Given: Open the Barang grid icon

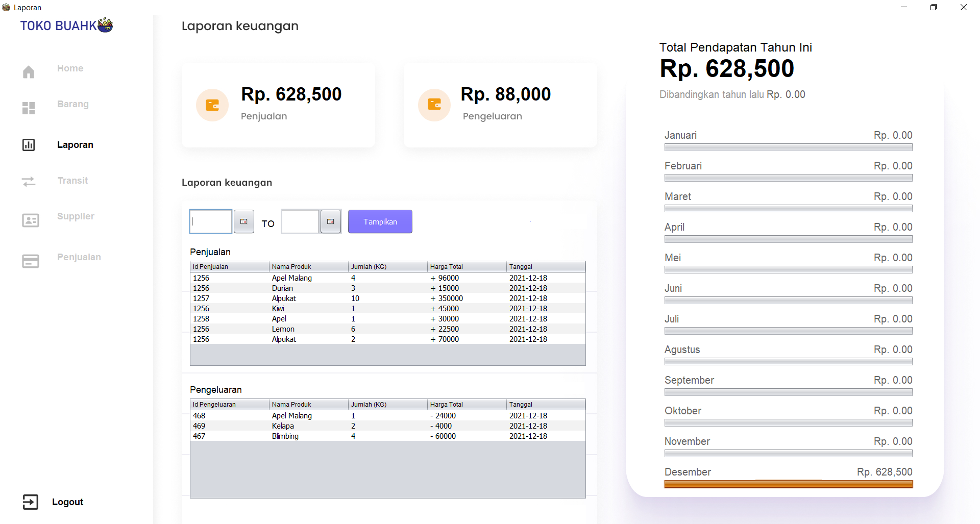Looking at the screenshot, I should 29,108.
